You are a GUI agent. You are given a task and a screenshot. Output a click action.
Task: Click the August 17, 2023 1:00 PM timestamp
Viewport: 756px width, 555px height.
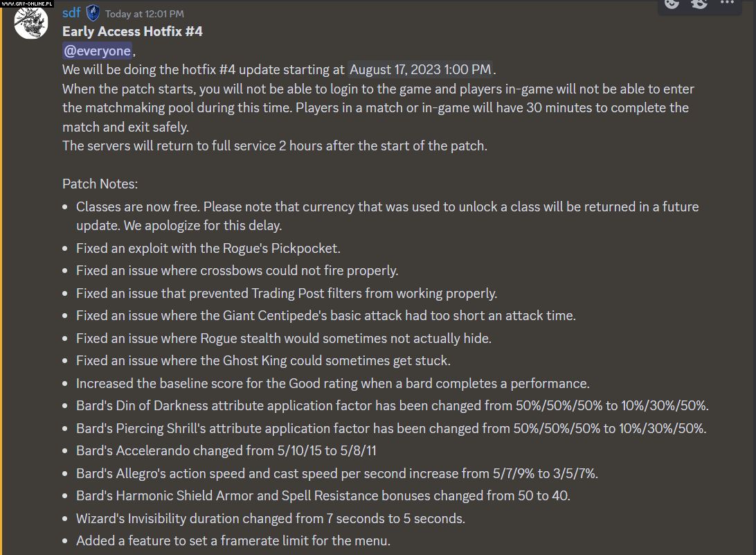[421, 70]
